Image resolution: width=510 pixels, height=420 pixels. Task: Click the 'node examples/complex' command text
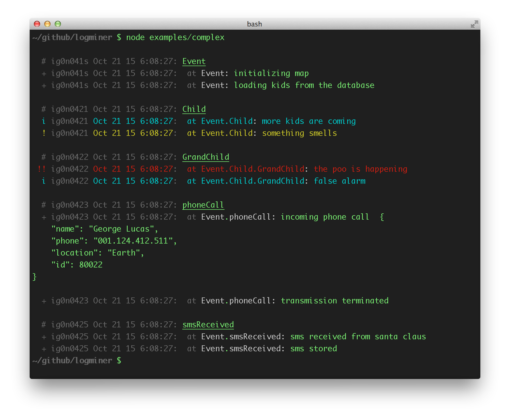pos(175,37)
